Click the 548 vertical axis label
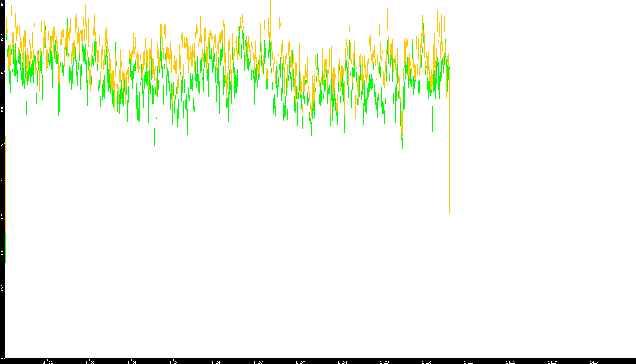The width and height of the screenshot is (636, 364). coord(2,324)
